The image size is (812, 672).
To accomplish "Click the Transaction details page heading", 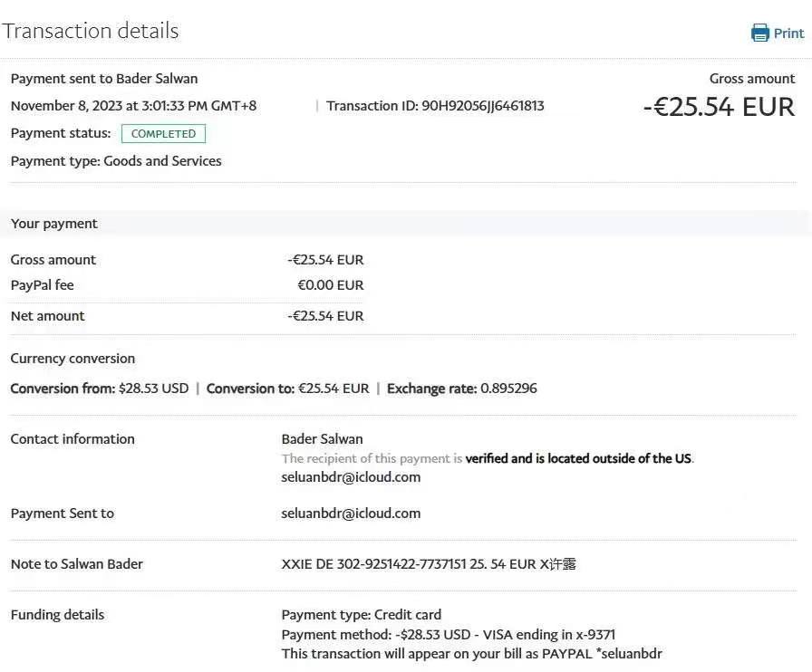I will [90, 31].
